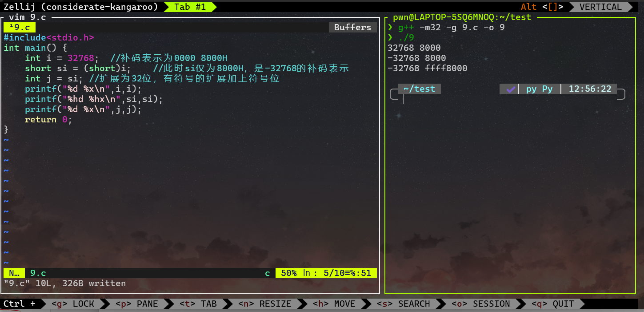
Task: Click the purple checkmark status icon in prompt
Action: click(x=511, y=89)
